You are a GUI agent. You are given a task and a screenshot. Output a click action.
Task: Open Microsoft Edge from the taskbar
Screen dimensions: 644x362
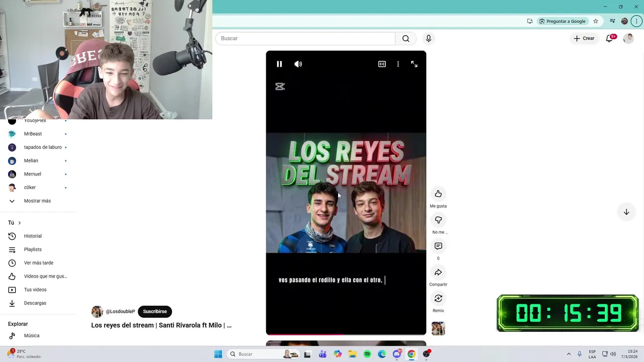click(382, 354)
